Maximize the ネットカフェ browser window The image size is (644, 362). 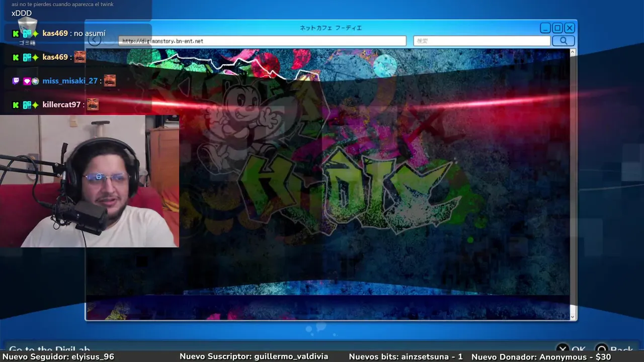point(557,28)
